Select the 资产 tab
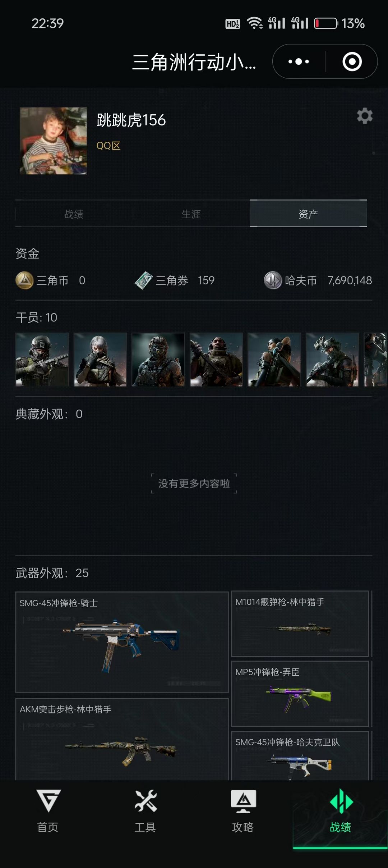Image resolution: width=388 pixels, height=868 pixels. click(x=308, y=214)
